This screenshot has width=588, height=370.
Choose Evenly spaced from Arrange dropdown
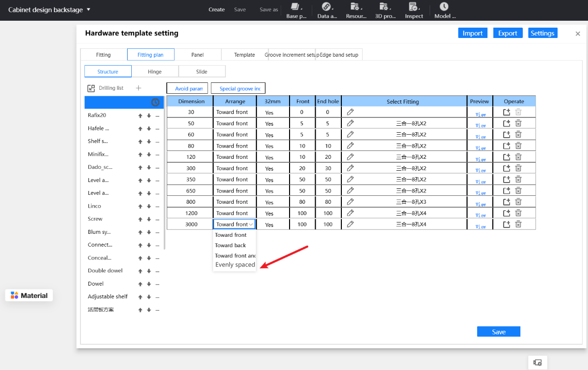235,264
